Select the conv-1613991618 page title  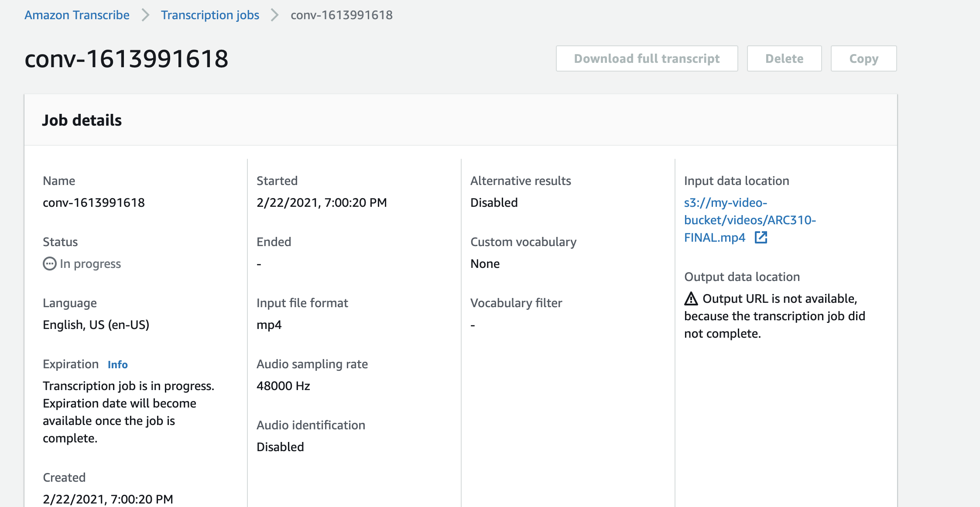pos(126,58)
